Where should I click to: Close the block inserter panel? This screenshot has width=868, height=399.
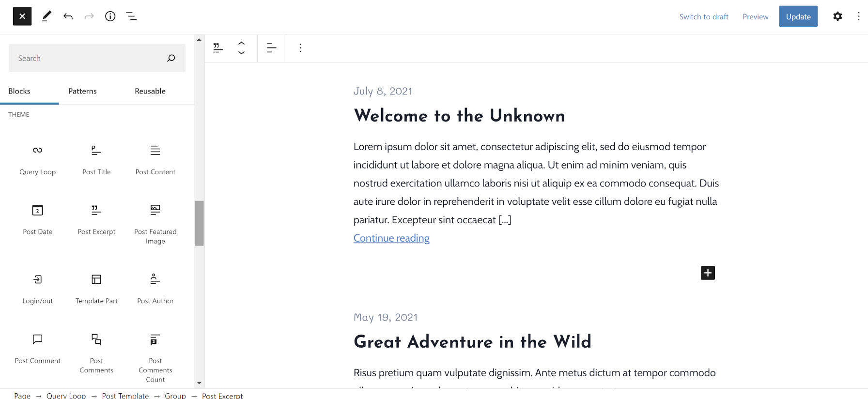click(22, 16)
